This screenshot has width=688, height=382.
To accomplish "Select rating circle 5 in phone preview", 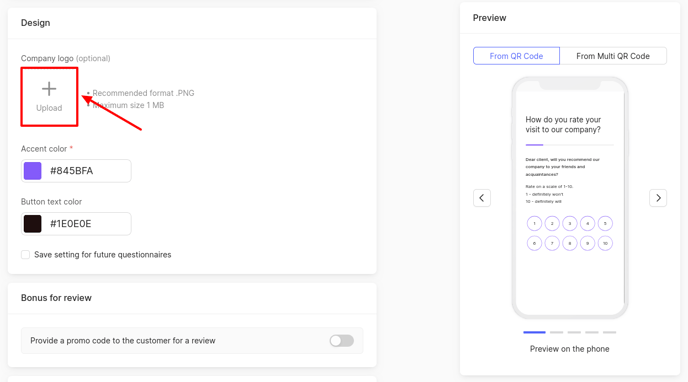I will (605, 223).
